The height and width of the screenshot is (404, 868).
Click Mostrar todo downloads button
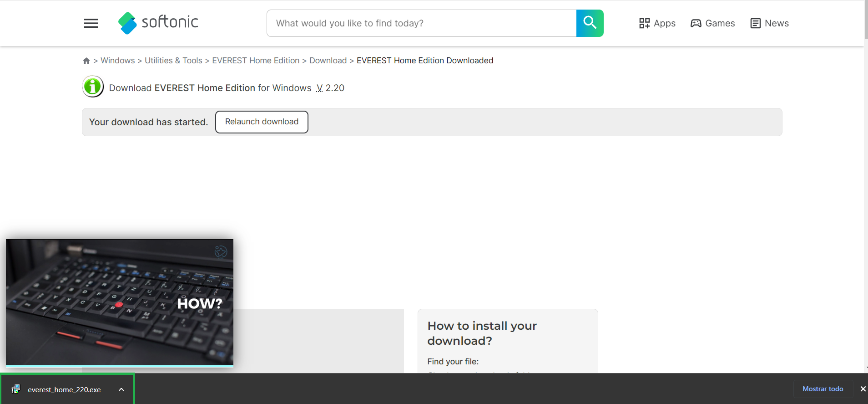pyautogui.click(x=823, y=389)
